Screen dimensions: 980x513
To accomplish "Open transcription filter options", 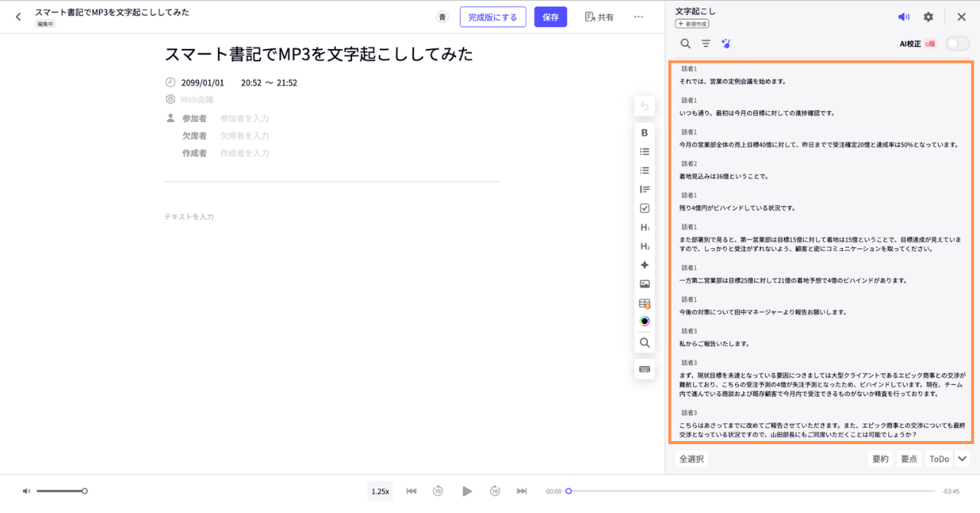I will click(706, 44).
